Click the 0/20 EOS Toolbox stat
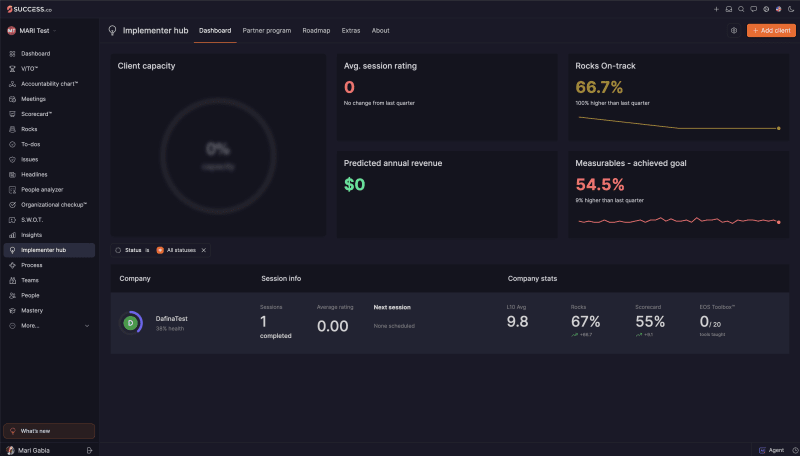This screenshot has width=800, height=456. pos(710,322)
